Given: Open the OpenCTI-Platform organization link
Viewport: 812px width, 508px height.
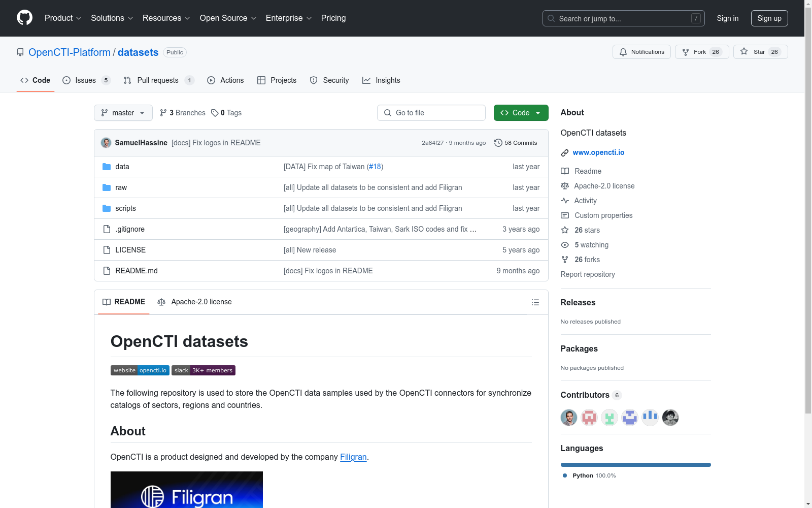Looking at the screenshot, I should [x=70, y=52].
